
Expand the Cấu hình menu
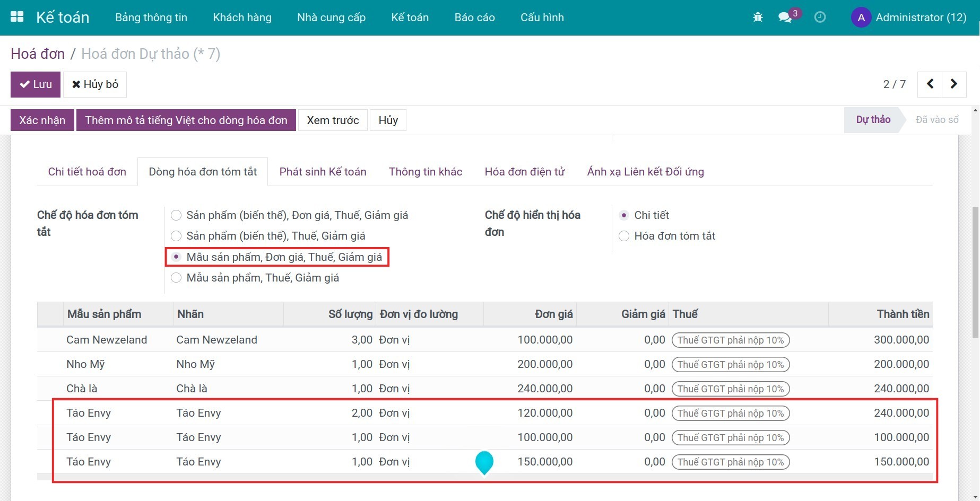pos(542,17)
